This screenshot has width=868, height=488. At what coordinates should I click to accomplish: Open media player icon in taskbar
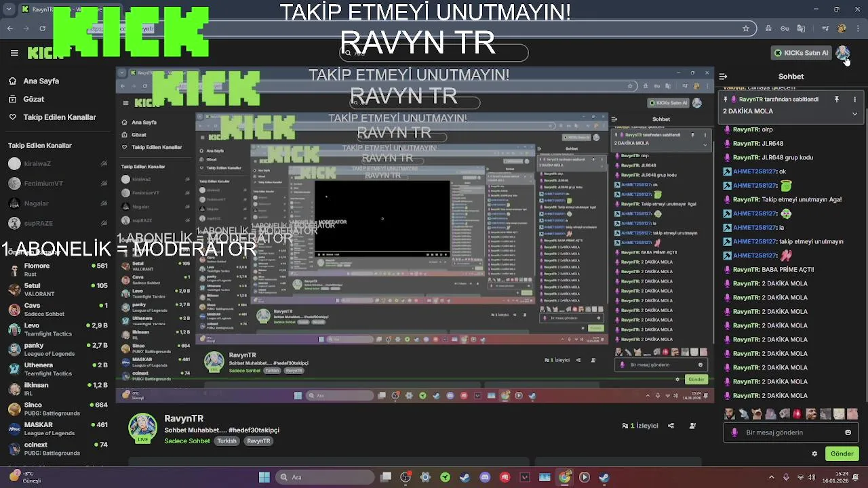tap(584, 477)
